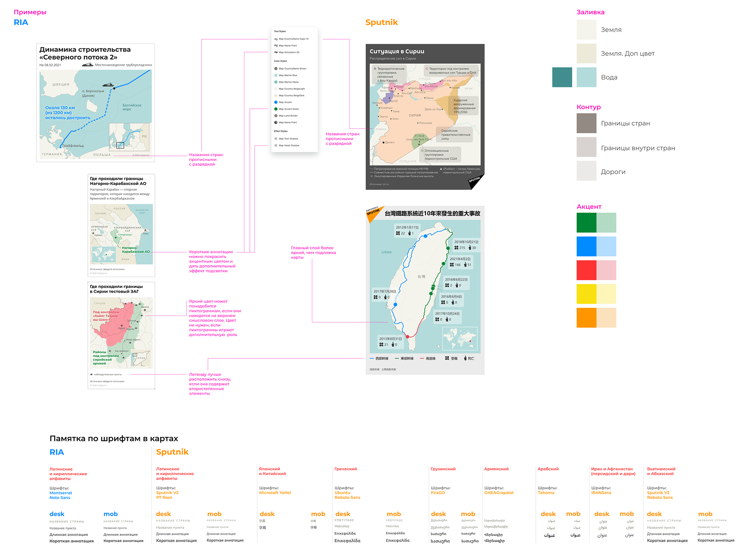
Task: Click the Акцент section heading
Action: click(589, 207)
